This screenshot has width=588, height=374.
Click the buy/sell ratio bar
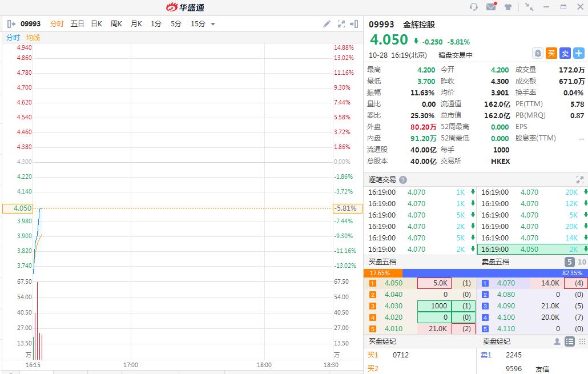coord(475,273)
